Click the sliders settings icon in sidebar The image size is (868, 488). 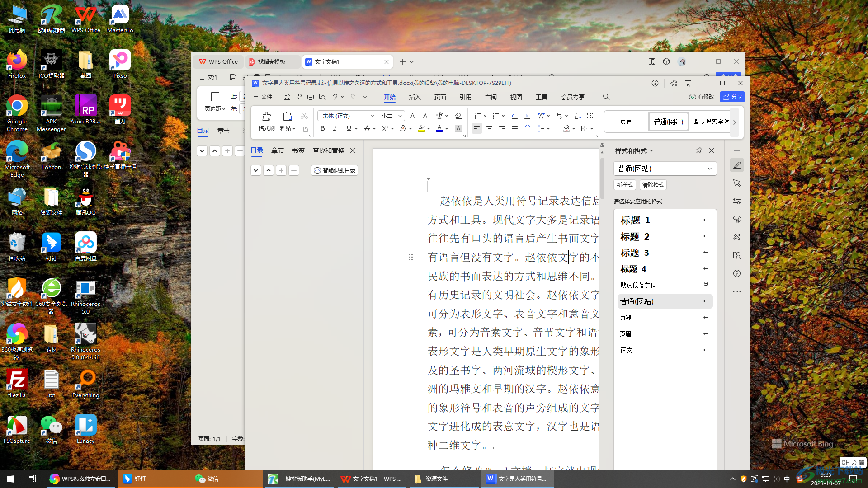click(x=737, y=201)
